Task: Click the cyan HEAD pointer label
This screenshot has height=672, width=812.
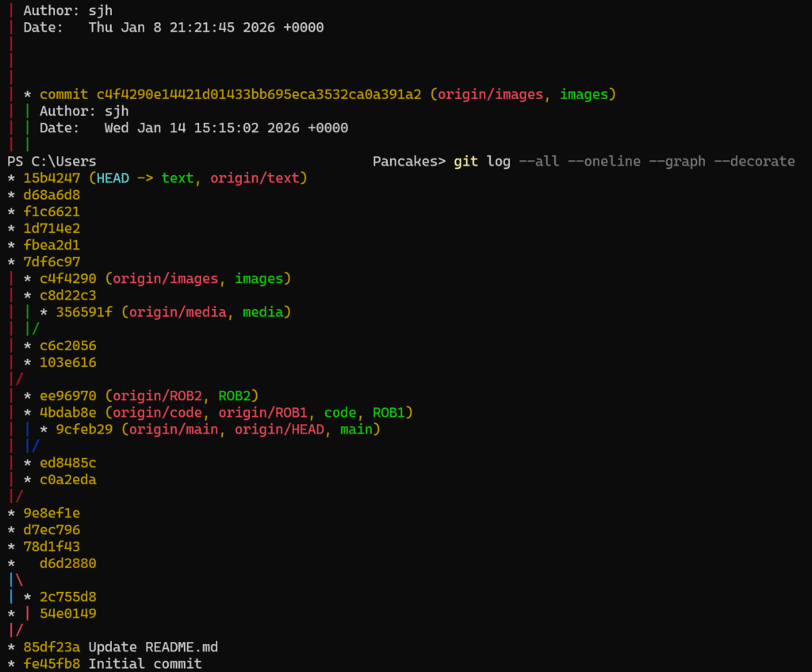Action: coord(112,178)
